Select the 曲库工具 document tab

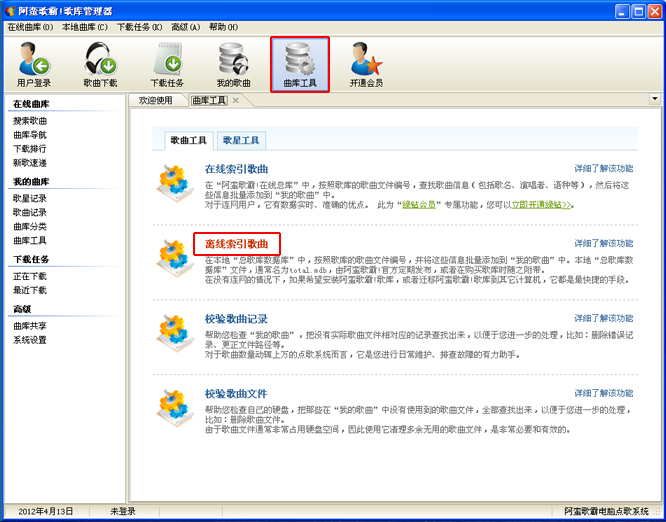tap(209, 101)
